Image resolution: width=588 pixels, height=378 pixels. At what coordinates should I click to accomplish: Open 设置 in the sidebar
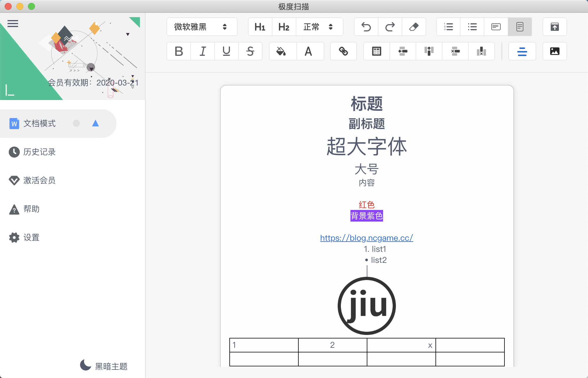coord(31,238)
